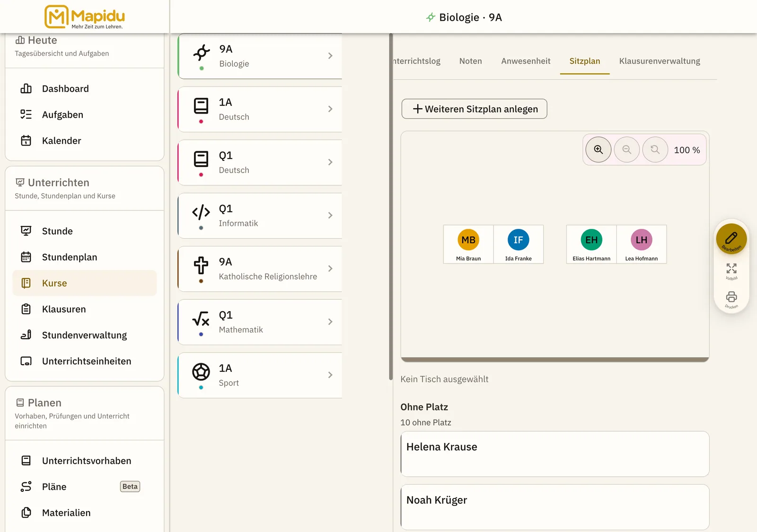757x532 pixels.
Task: Switch to the Anwesenheit tab
Action: coord(526,61)
